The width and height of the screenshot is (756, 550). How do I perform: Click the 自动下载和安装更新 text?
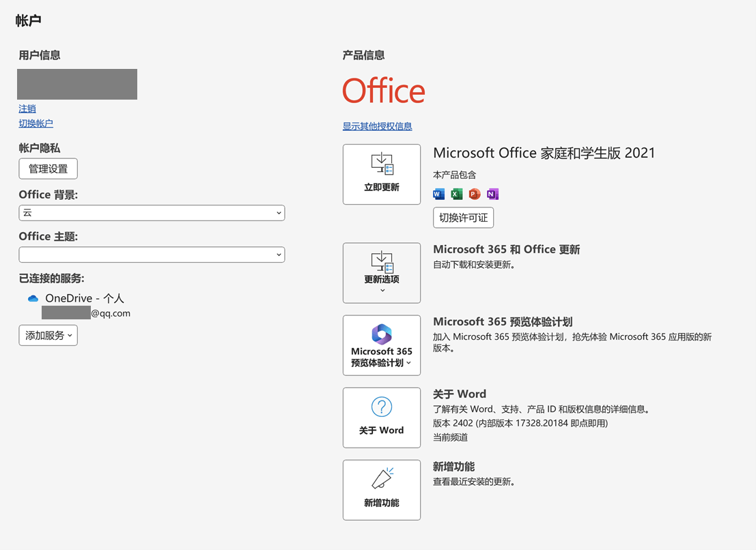474,264
